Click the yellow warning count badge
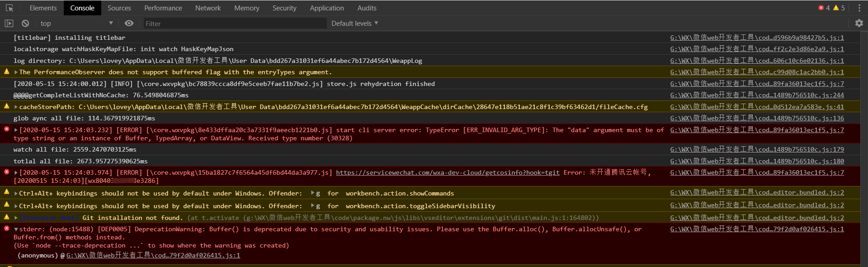 click(x=839, y=8)
